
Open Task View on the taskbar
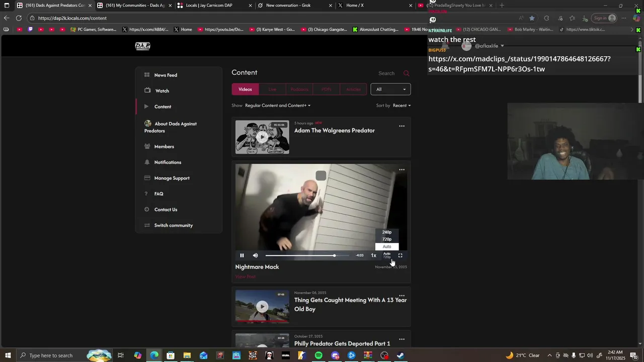[121, 355]
